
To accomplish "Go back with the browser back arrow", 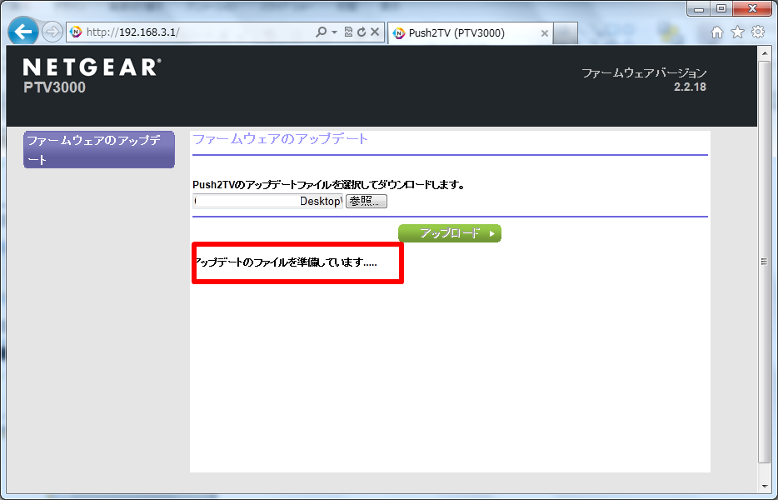I will click(x=23, y=32).
